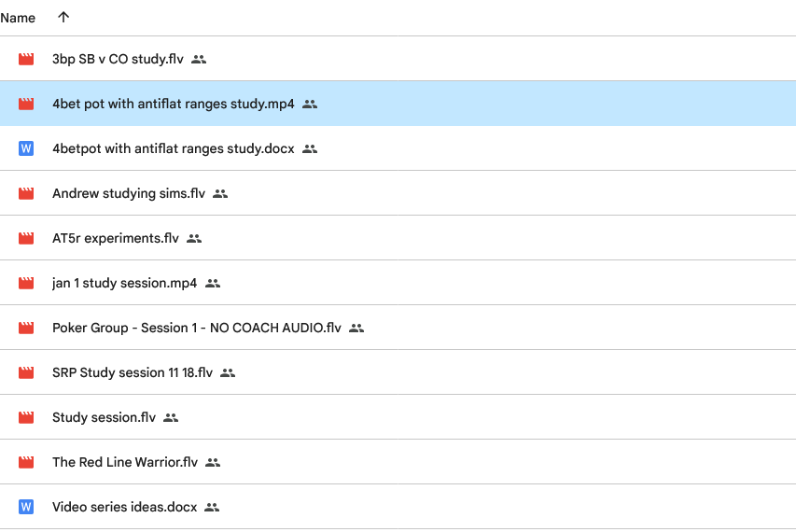This screenshot has width=796, height=532.
Task: Click the Word icon for 4betpot antiflat ranges docx
Action: 26,149
